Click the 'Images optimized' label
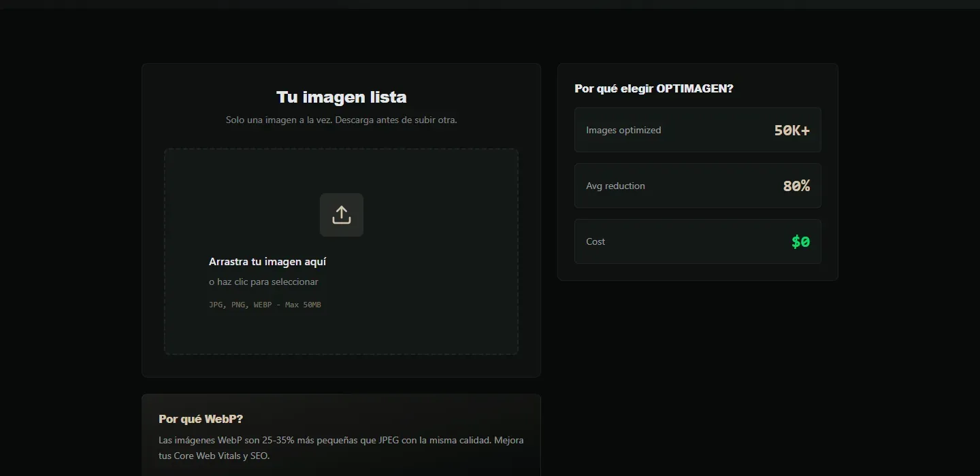Viewport: 980px width, 476px height. [x=623, y=130]
